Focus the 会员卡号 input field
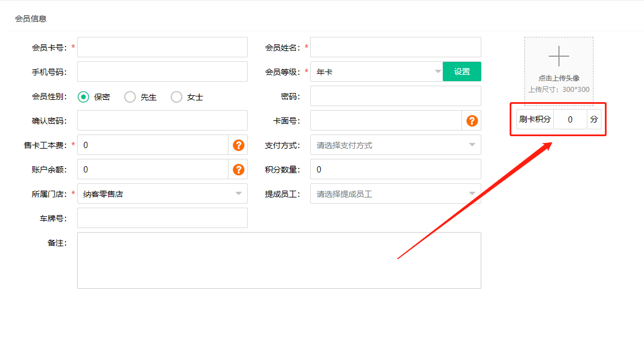 [162, 48]
